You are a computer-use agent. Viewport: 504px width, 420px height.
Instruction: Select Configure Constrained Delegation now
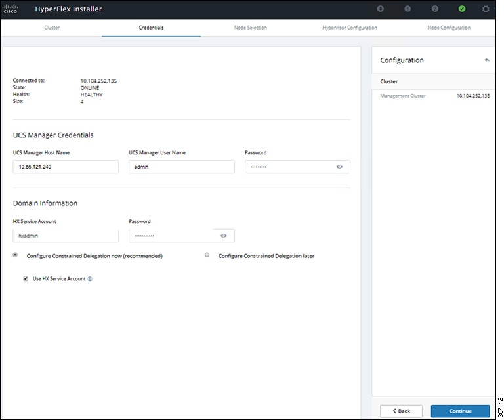point(15,255)
